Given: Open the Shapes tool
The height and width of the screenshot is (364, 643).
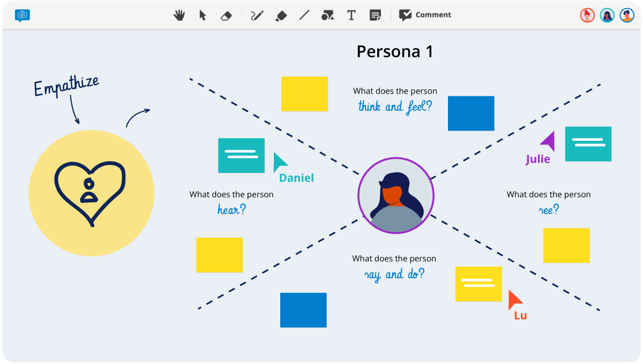Looking at the screenshot, I should click(x=327, y=16).
